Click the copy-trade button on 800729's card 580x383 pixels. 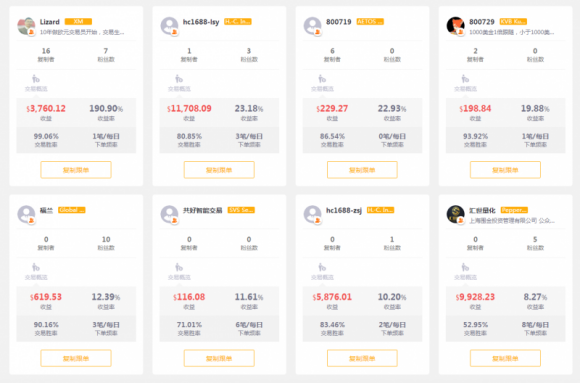pos(505,170)
